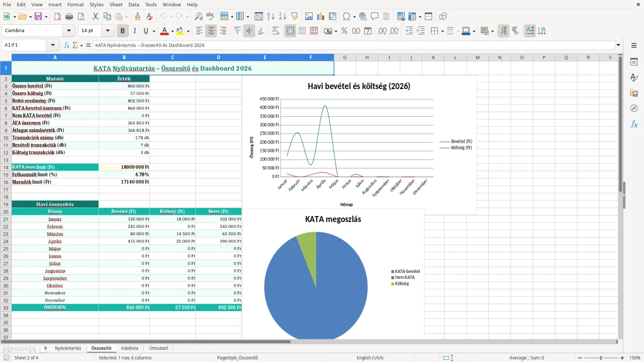Toggle Bold formatting

[122, 31]
